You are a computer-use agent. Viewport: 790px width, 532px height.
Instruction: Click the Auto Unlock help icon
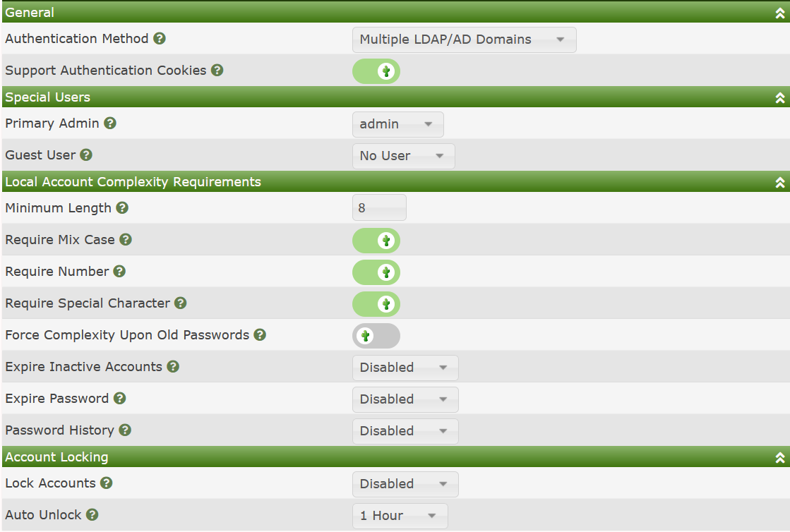tap(92, 515)
